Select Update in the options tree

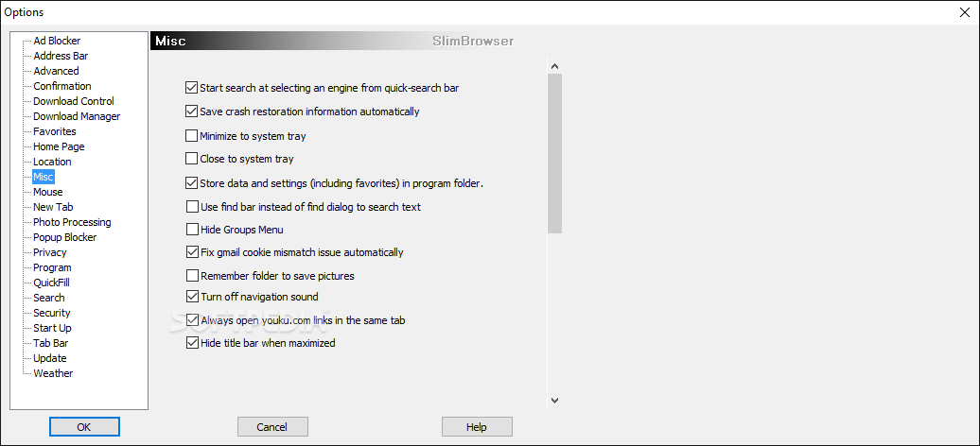coord(50,358)
